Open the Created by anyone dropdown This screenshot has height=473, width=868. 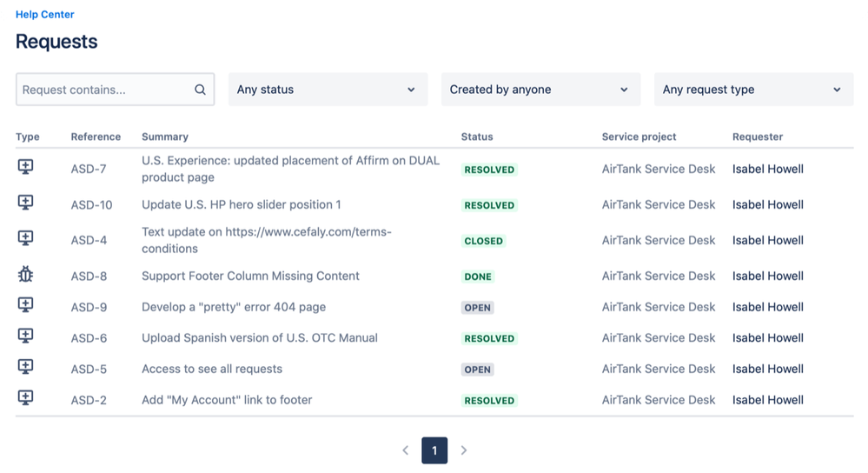(x=540, y=90)
